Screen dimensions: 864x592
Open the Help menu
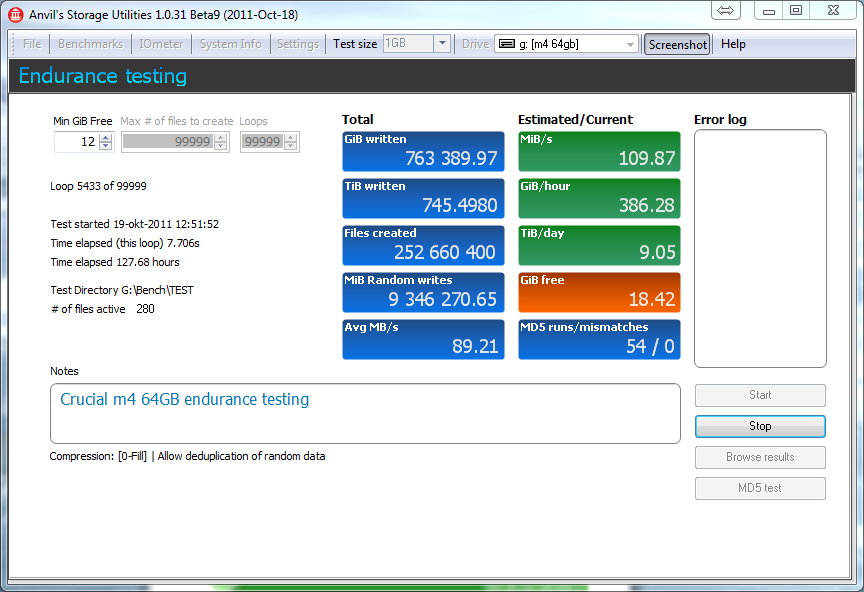[x=733, y=44]
